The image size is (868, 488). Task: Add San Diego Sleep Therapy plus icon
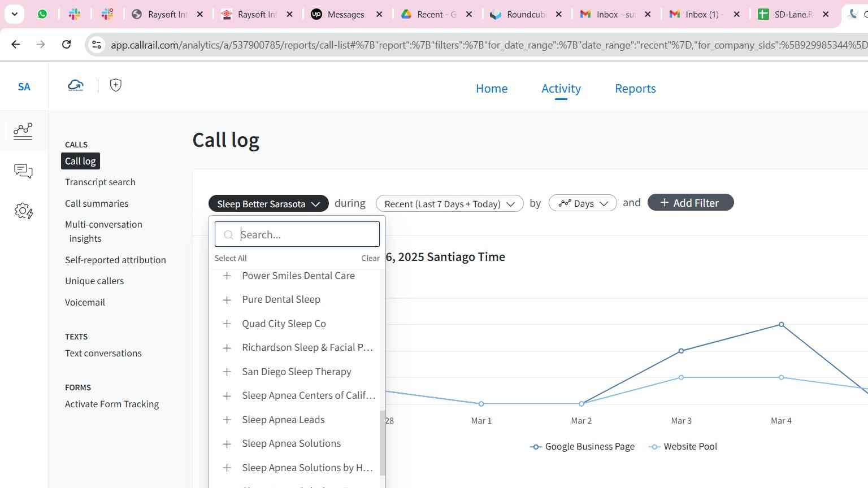click(227, 372)
